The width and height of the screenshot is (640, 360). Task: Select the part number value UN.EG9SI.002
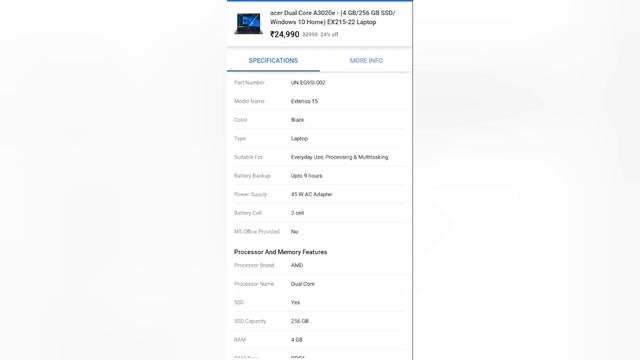pos(308,82)
